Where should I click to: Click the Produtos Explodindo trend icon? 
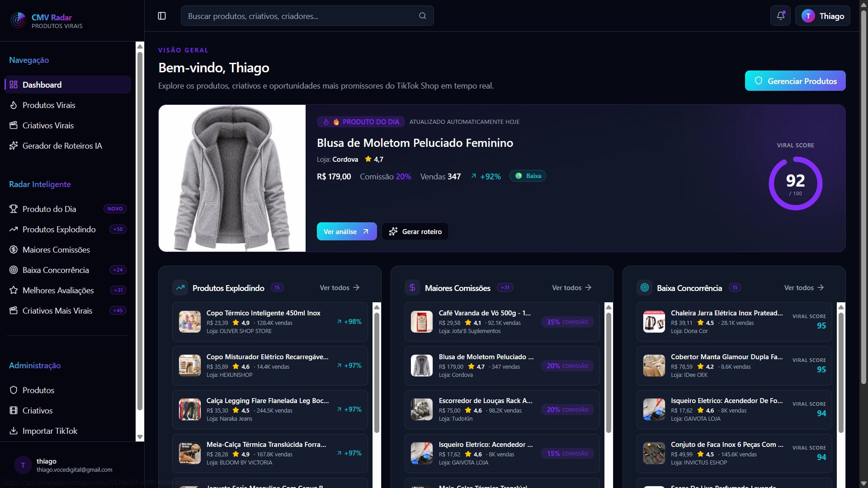coord(14,229)
